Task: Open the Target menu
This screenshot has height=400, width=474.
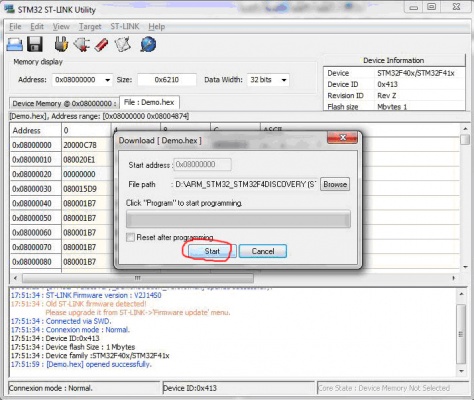Action: click(x=90, y=26)
